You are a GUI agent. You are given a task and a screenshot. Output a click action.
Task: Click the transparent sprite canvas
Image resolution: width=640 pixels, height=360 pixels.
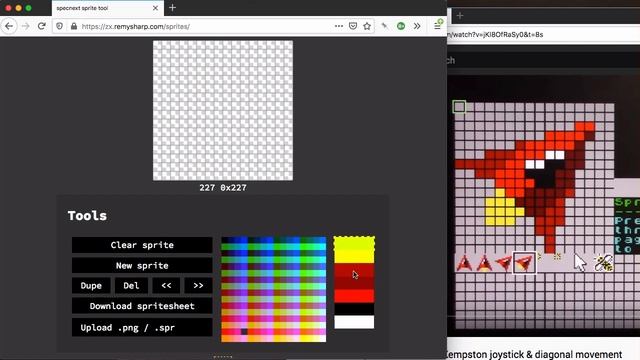223,110
